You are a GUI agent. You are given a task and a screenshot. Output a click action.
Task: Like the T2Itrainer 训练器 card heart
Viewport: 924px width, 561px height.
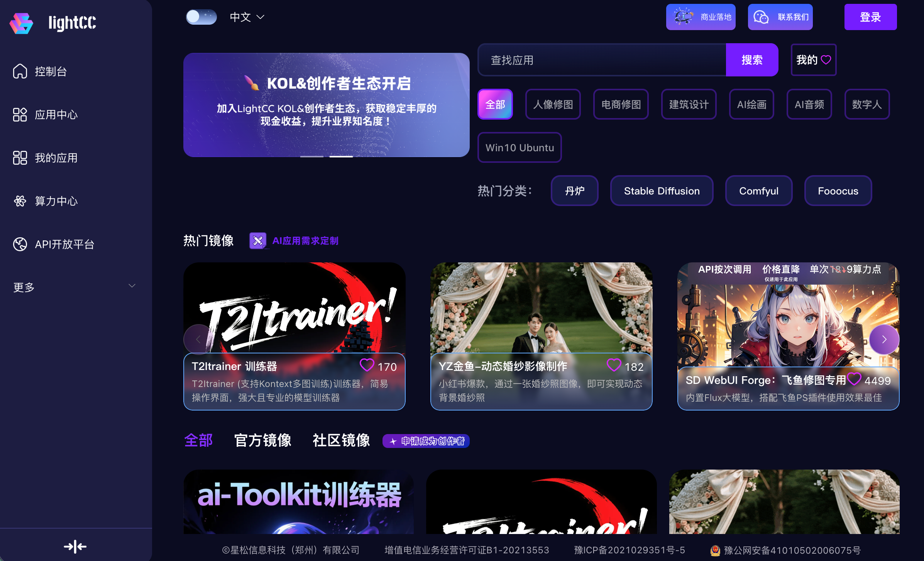coord(367,365)
